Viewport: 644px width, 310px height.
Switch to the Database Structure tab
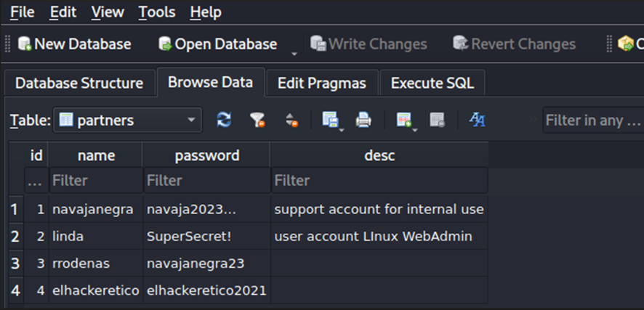79,83
